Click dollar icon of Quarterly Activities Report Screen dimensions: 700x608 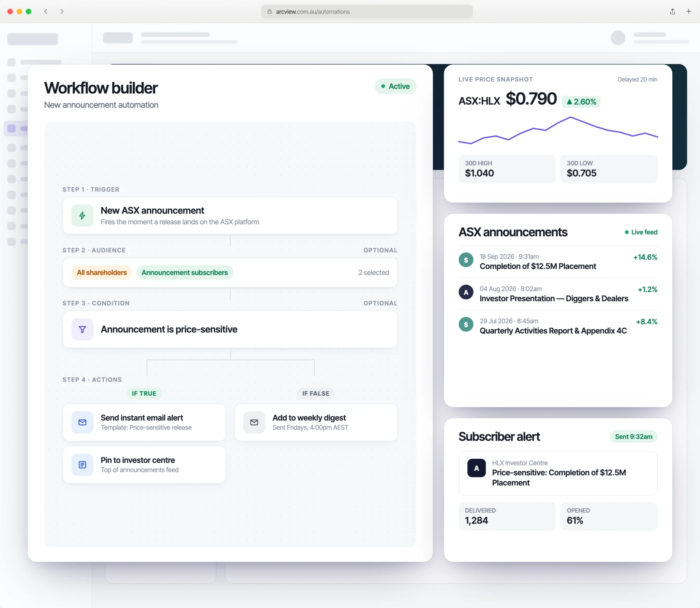[x=466, y=325]
